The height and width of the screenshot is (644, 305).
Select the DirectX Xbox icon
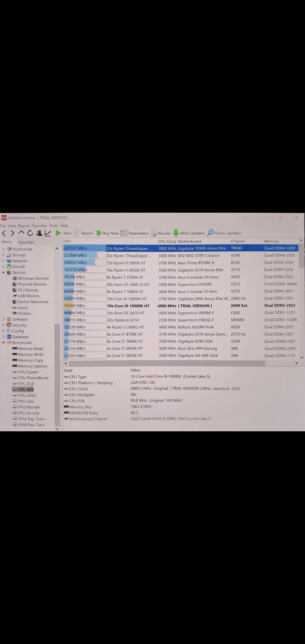point(9,267)
